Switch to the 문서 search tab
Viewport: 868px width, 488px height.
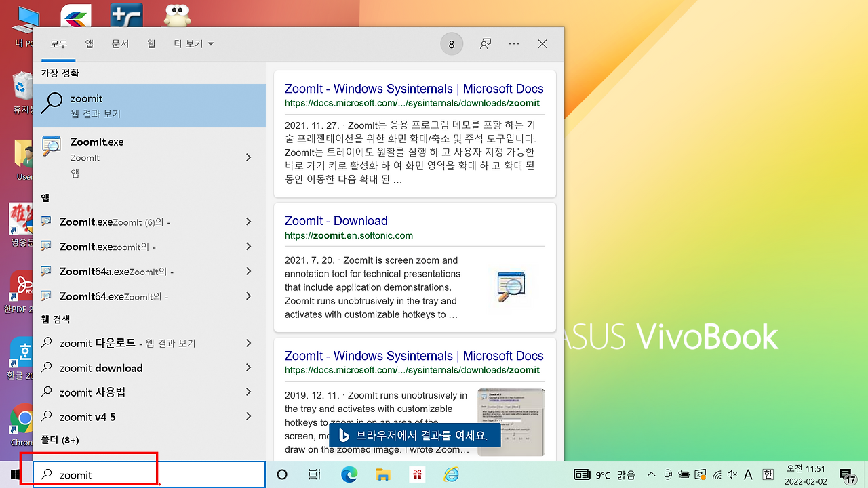(120, 44)
